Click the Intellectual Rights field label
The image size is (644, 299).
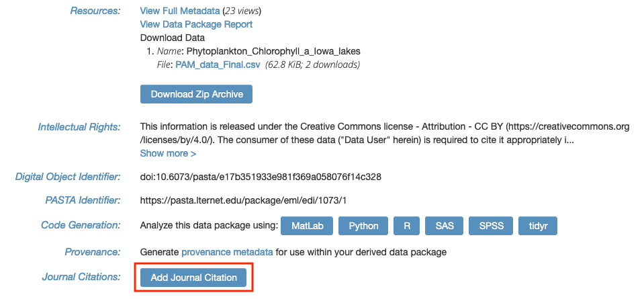coord(79,127)
